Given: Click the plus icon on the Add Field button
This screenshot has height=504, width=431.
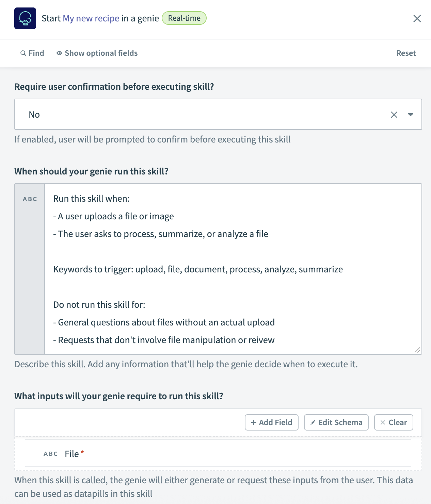Looking at the screenshot, I should (x=253, y=422).
